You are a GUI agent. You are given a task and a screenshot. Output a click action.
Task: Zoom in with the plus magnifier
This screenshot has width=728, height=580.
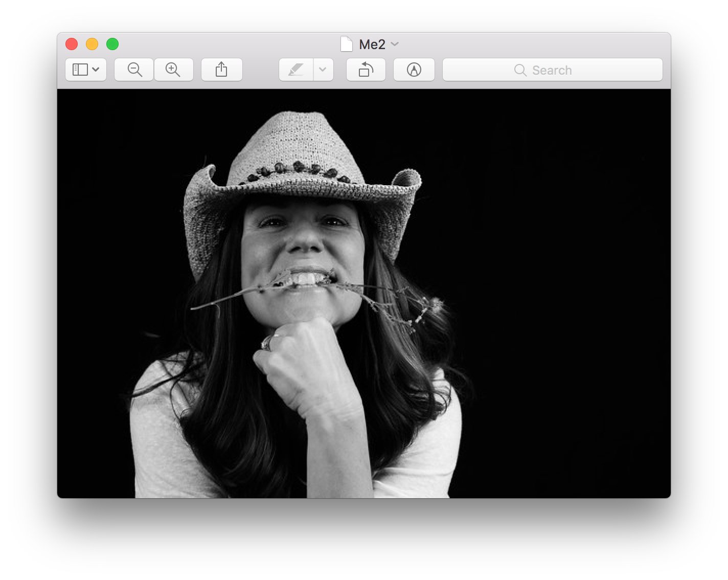[x=174, y=70]
